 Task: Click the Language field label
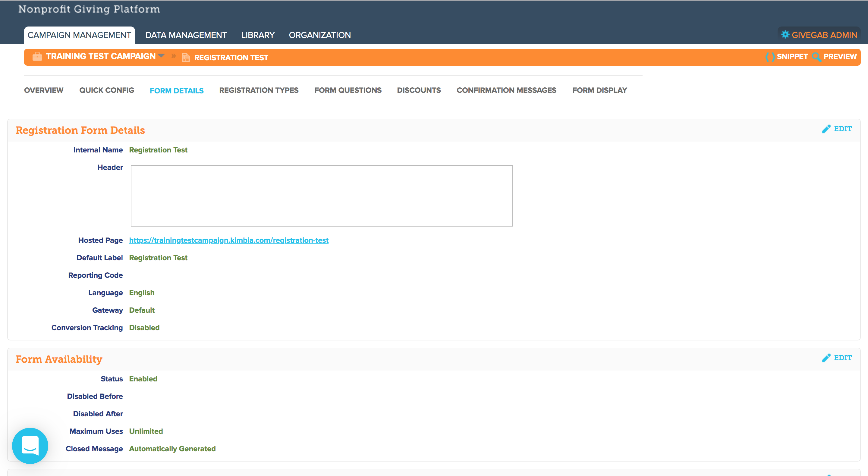click(x=105, y=293)
